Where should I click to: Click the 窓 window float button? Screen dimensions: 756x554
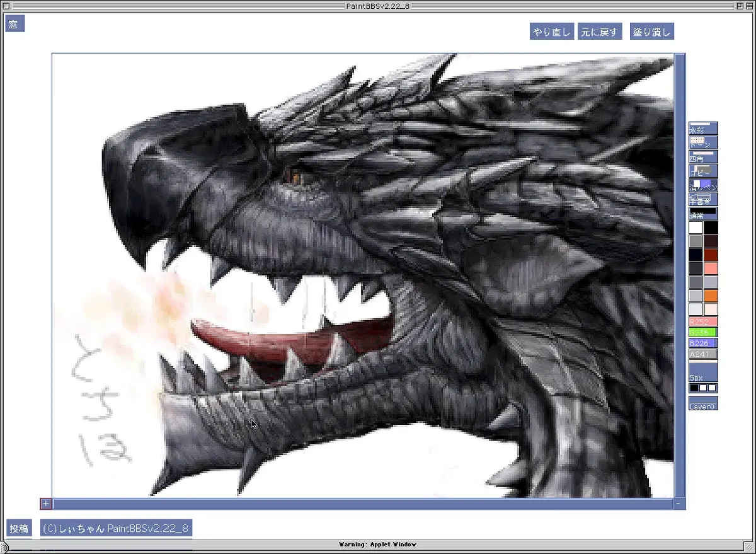[x=15, y=24]
